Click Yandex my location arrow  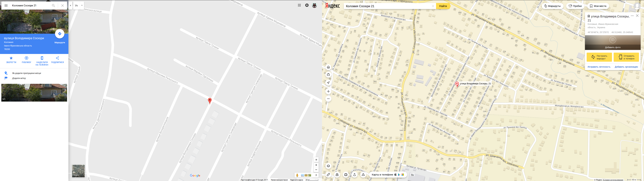pos(329,82)
